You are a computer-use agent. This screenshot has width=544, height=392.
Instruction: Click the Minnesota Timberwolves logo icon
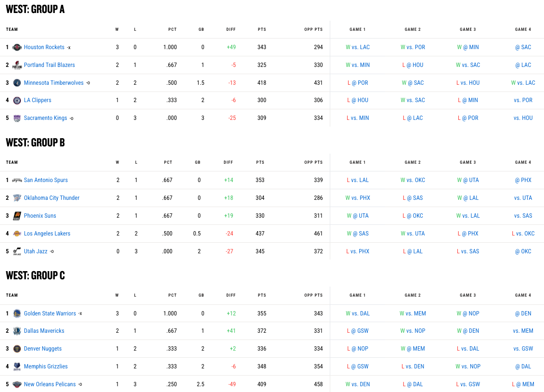click(17, 83)
